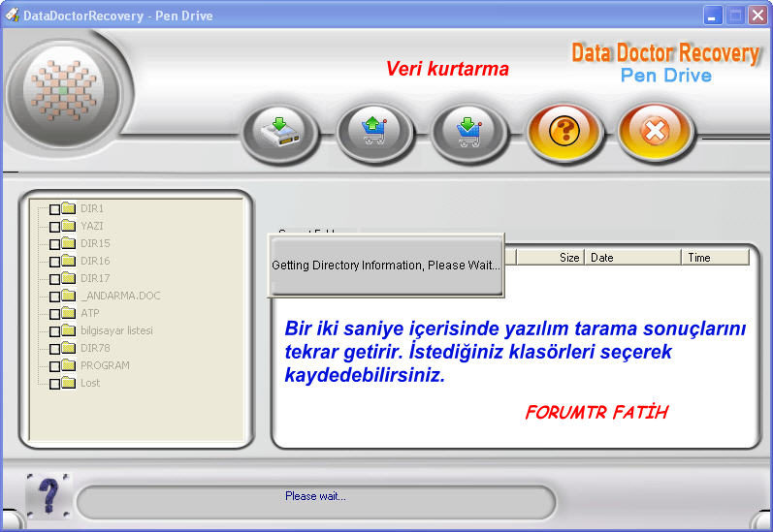The width and height of the screenshot is (773, 532).
Task: Click the YAZI folder icon
Action: (69, 226)
